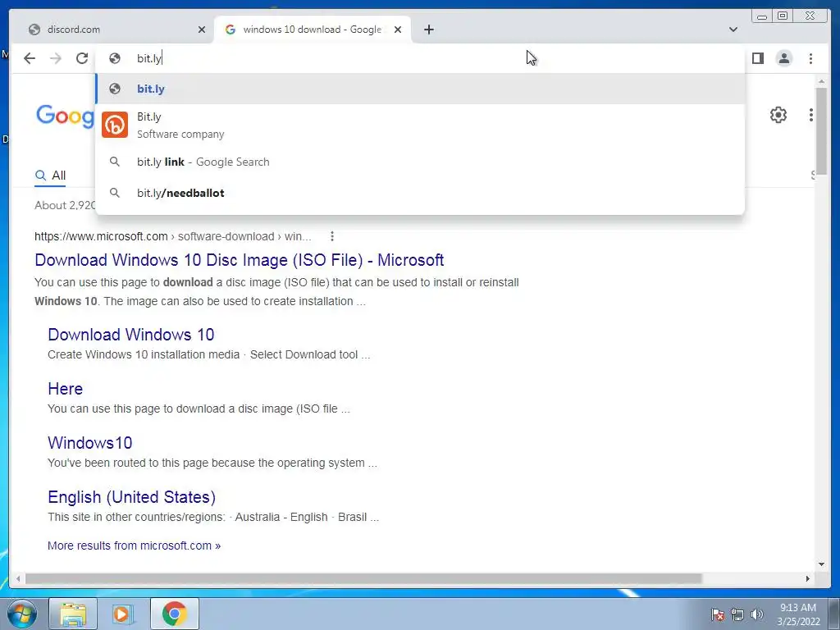This screenshot has height=630, width=840.
Task: Open the 'Windows10' sublink
Action: pyautogui.click(x=90, y=442)
